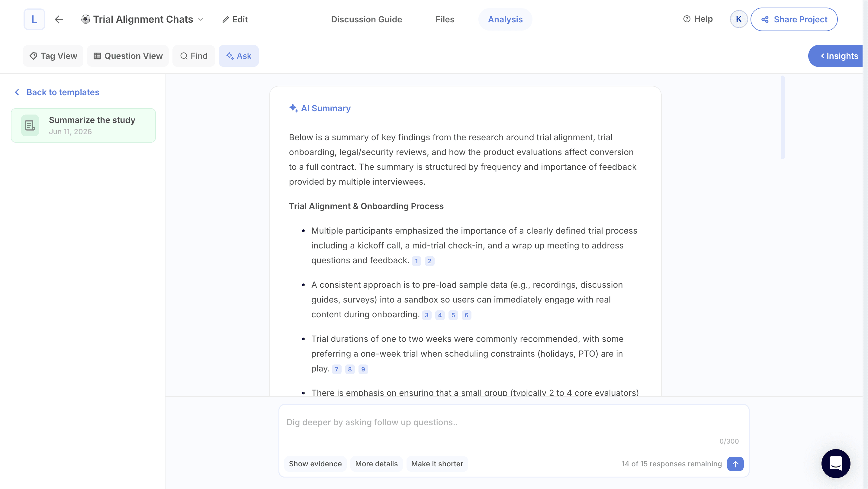This screenshot has width=868, height=489.
Task: Click the 14 of 15 responses remaining text
Action: (x=672, y=464)
